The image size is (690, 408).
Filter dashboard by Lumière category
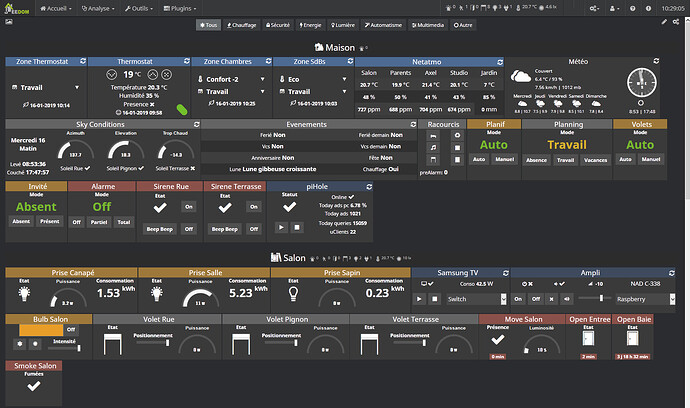[343, 25]
